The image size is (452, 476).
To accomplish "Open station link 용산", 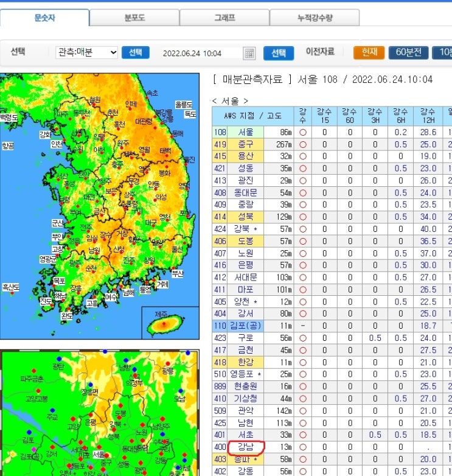I will click(x=245, y=156).
